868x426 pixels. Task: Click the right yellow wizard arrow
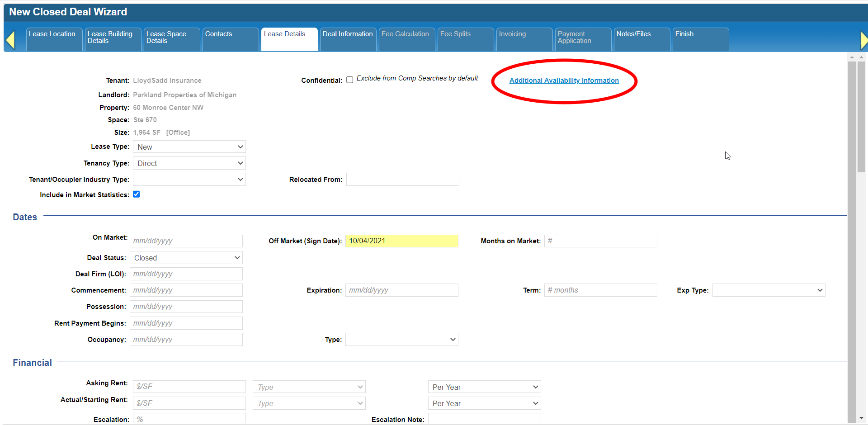(863, 40)
